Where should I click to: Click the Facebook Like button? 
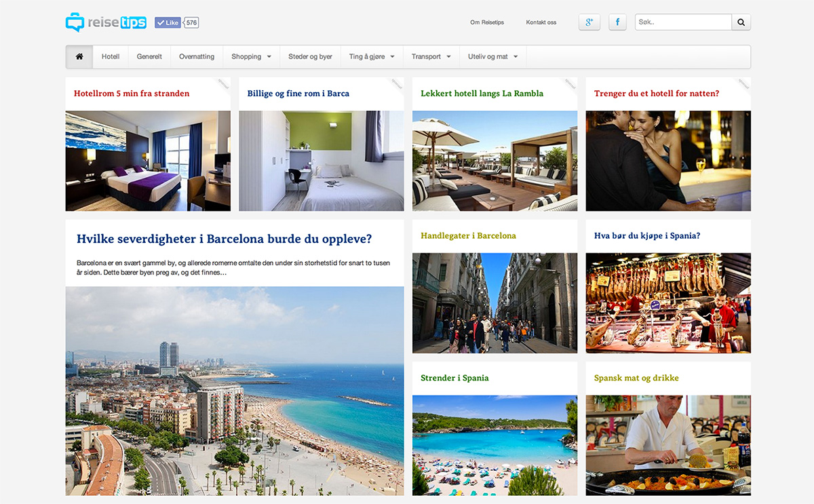[x=168, y=22]
